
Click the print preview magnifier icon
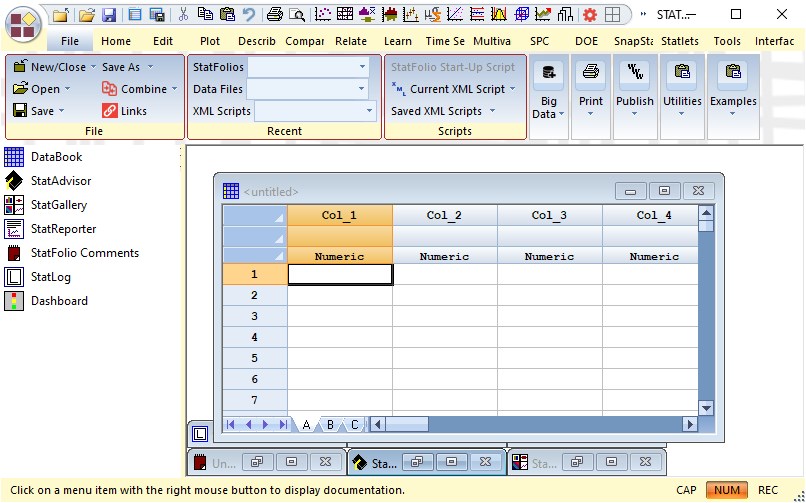tap(297, 14)
